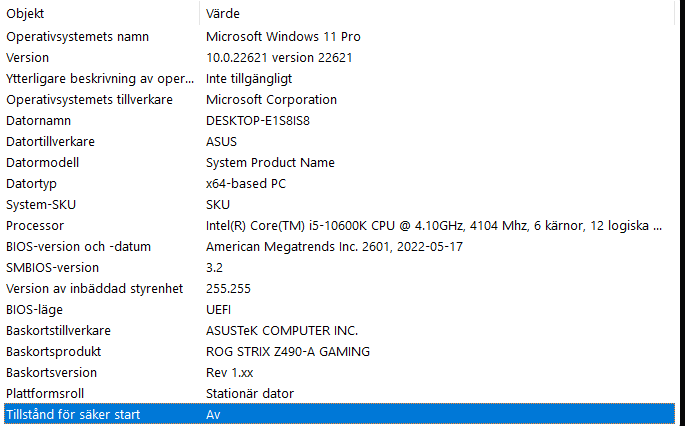
Task: Select the Baskortsprodukt row
Action: 53,352
